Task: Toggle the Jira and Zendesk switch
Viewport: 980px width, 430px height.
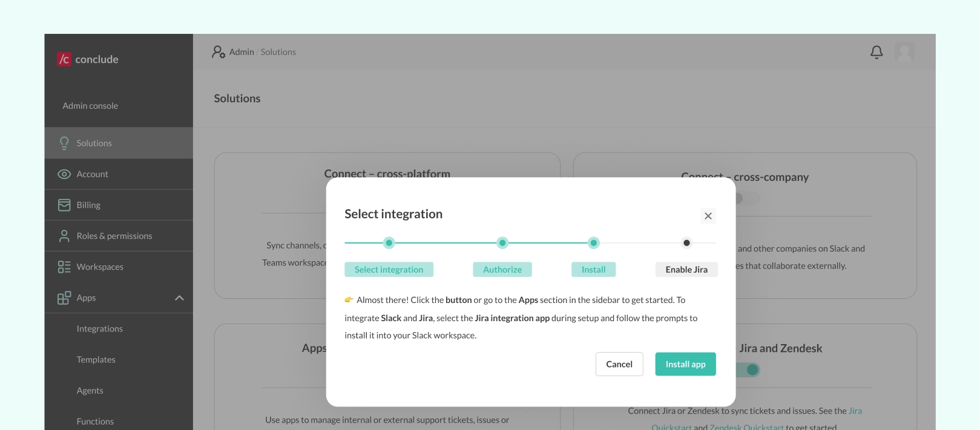Action: pos(748,370)
